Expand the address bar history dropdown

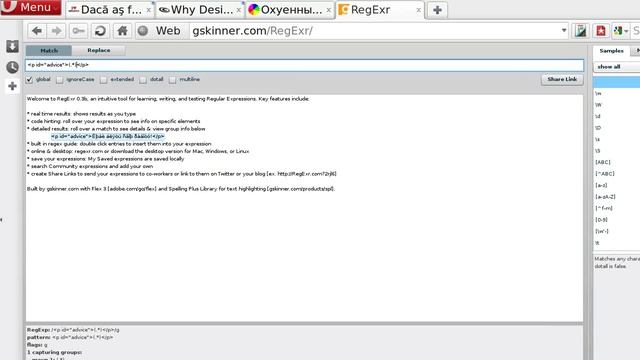click(564, 31)
